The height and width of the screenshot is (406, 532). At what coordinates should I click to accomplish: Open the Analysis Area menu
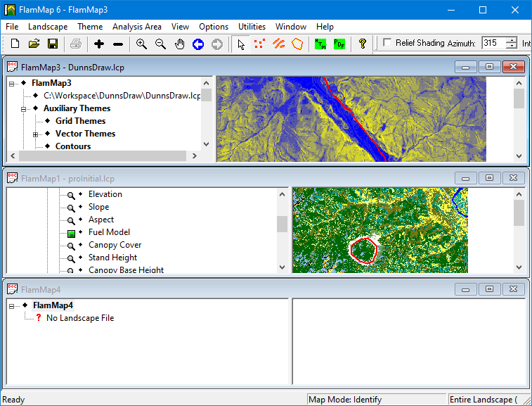click(137, 27)
